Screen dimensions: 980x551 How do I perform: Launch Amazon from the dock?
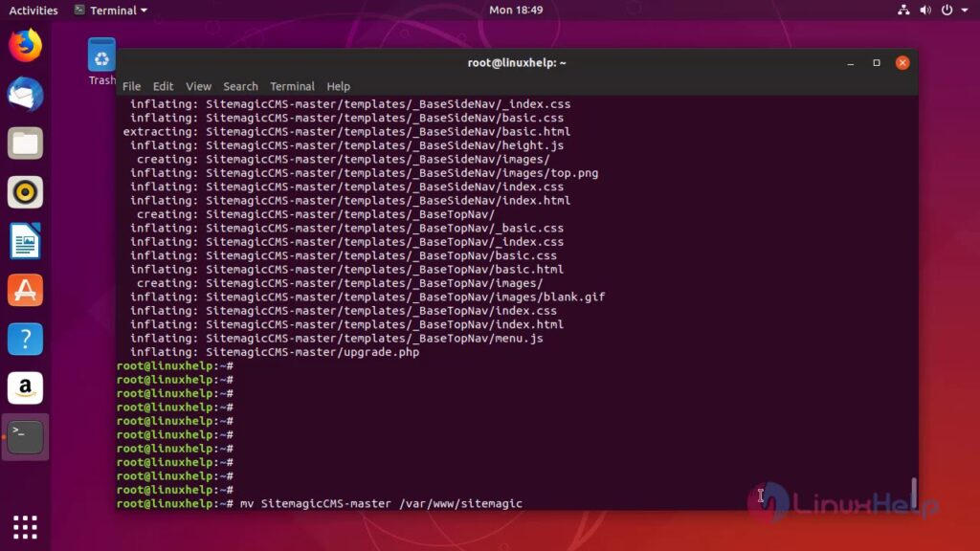point(25,388)
